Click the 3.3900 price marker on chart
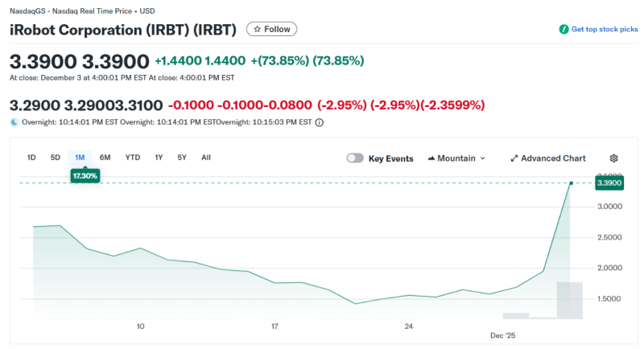 (x=609, y=183)
